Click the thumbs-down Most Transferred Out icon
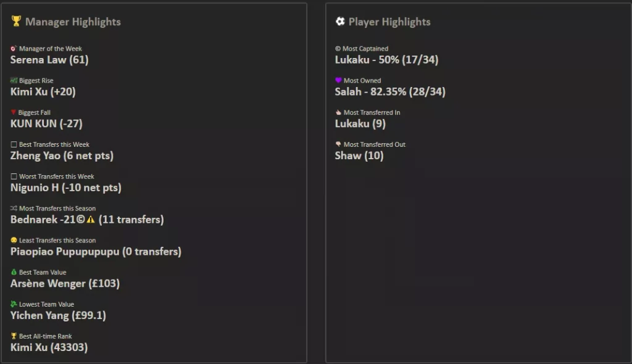 [x=338, y=145]
